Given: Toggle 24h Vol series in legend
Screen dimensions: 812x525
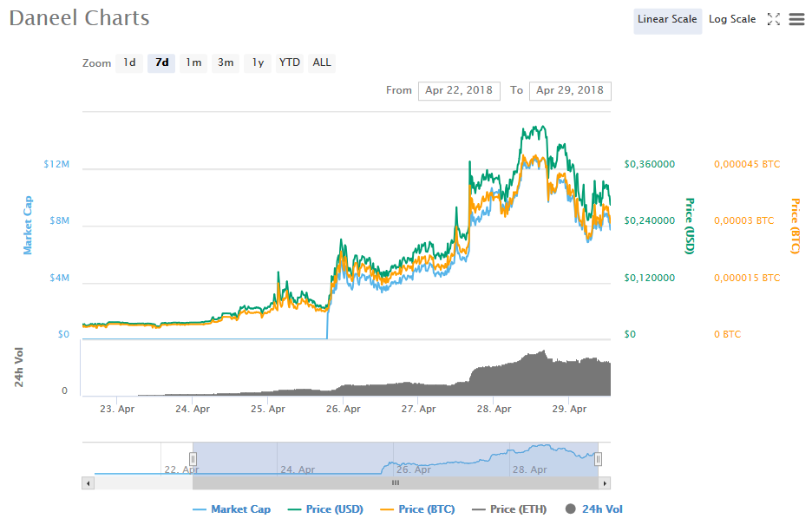Looking at the screenshot, I should pos(594,509).
